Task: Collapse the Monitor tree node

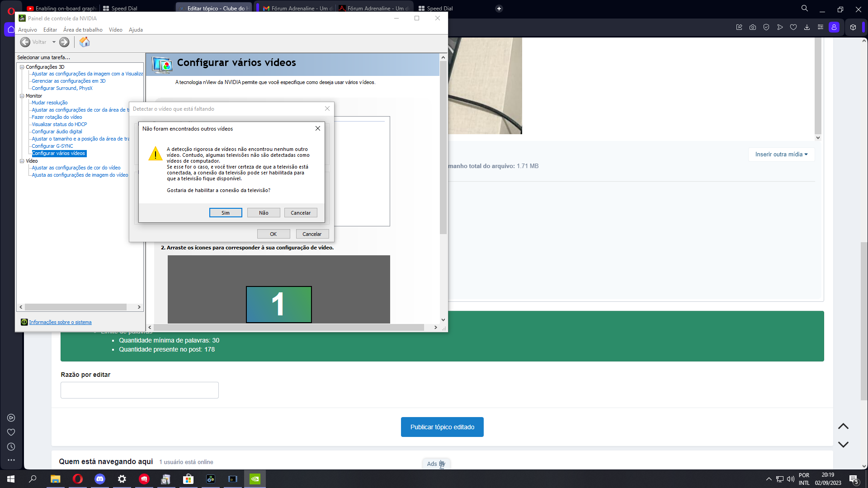Action: coord(22,96)
